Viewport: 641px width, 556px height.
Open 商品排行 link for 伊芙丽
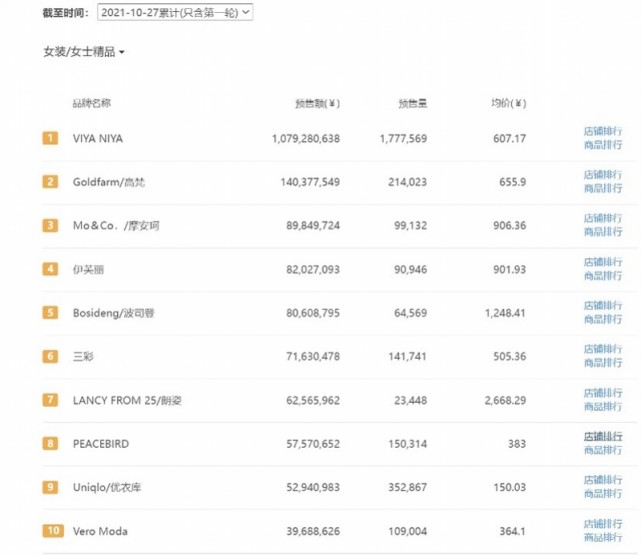(603, 276)
